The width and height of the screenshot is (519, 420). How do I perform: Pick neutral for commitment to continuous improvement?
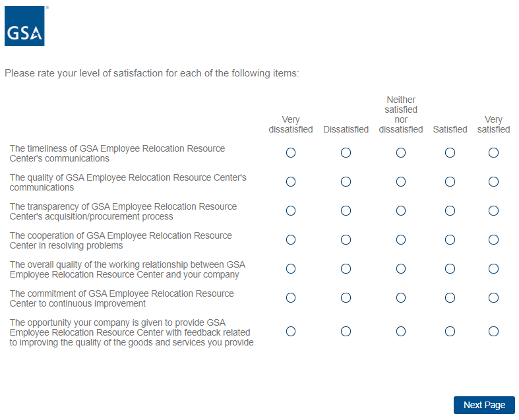coord(401,298)
